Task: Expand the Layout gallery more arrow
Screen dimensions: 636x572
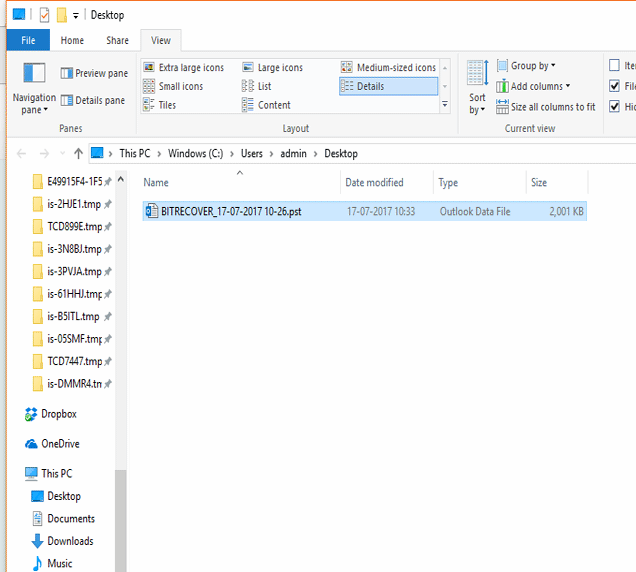Action: (x=445, y=104)
